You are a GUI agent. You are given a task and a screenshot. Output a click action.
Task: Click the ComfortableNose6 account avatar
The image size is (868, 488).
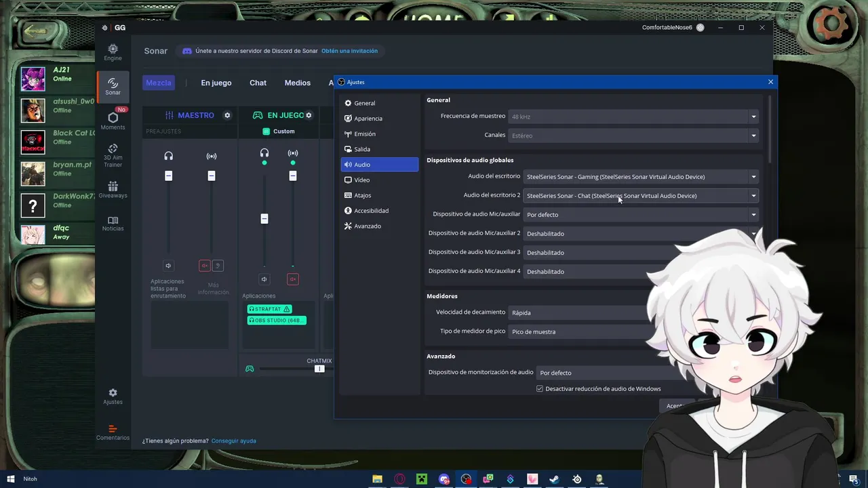coord(701,28)
